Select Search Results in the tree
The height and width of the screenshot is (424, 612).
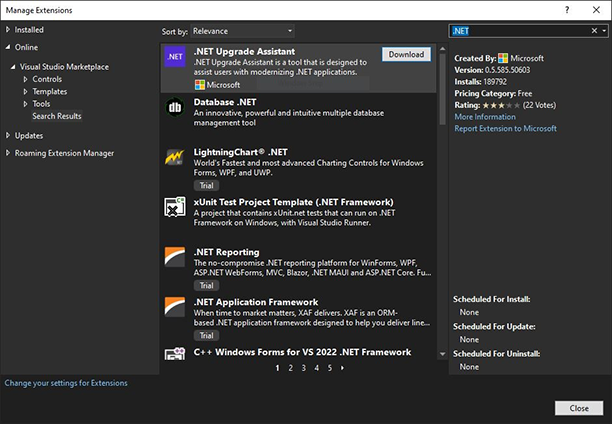pos(57,116)
